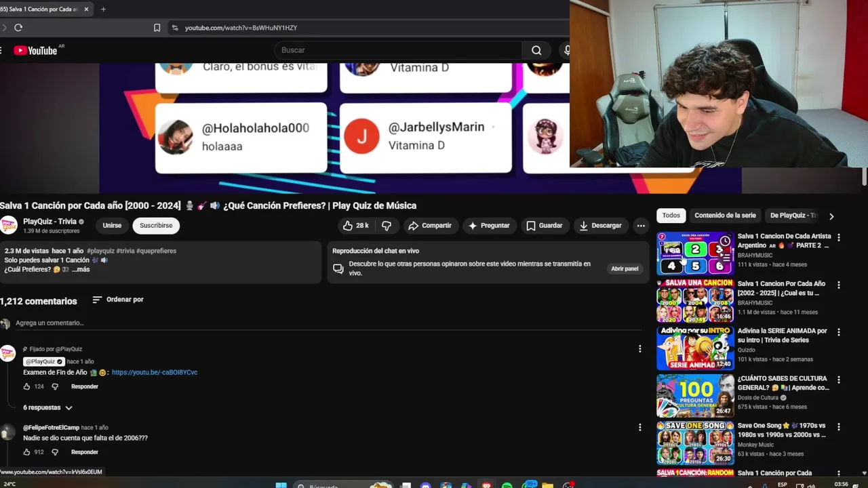868x488 pixels.
Task: Open site info icon beside URL
Action: click(175, 28)
